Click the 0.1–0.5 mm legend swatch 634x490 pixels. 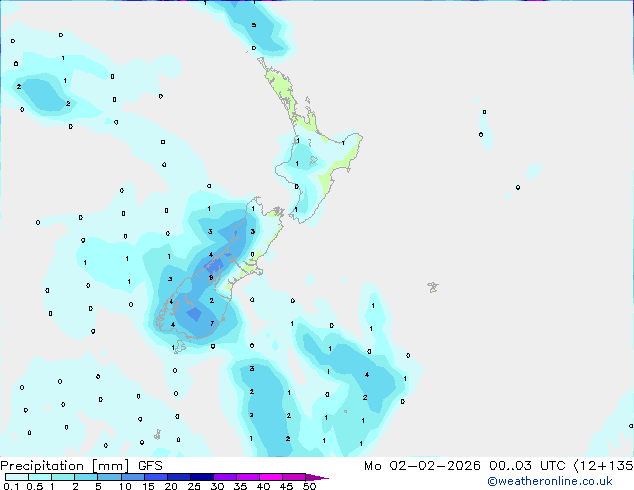17,477
